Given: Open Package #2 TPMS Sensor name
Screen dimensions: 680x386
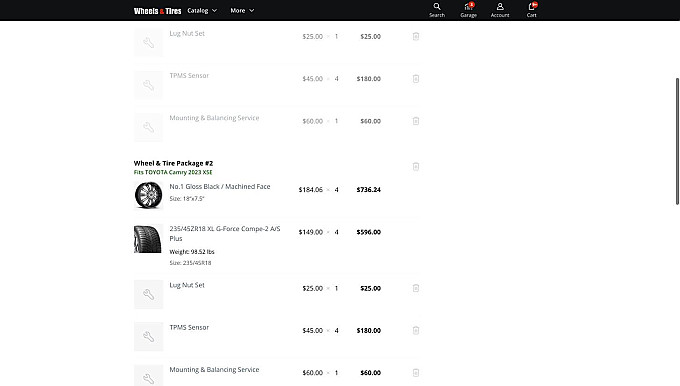Looking at the screenshot, I should tap(189, 327).
